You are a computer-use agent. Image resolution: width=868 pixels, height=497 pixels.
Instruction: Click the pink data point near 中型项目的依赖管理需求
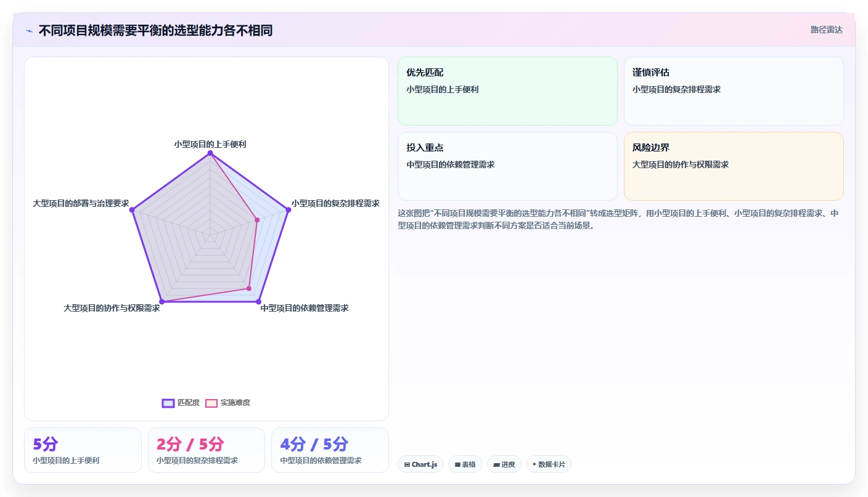249,288
